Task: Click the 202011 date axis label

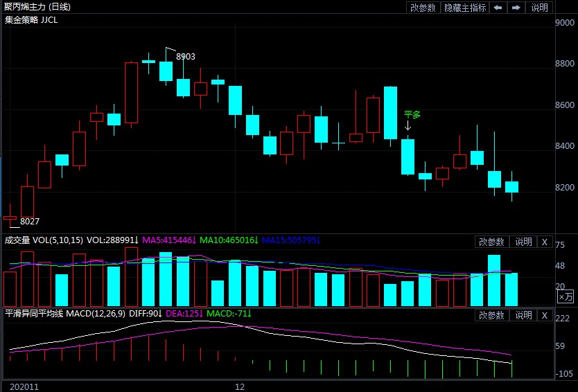Action: click(20, 386)
